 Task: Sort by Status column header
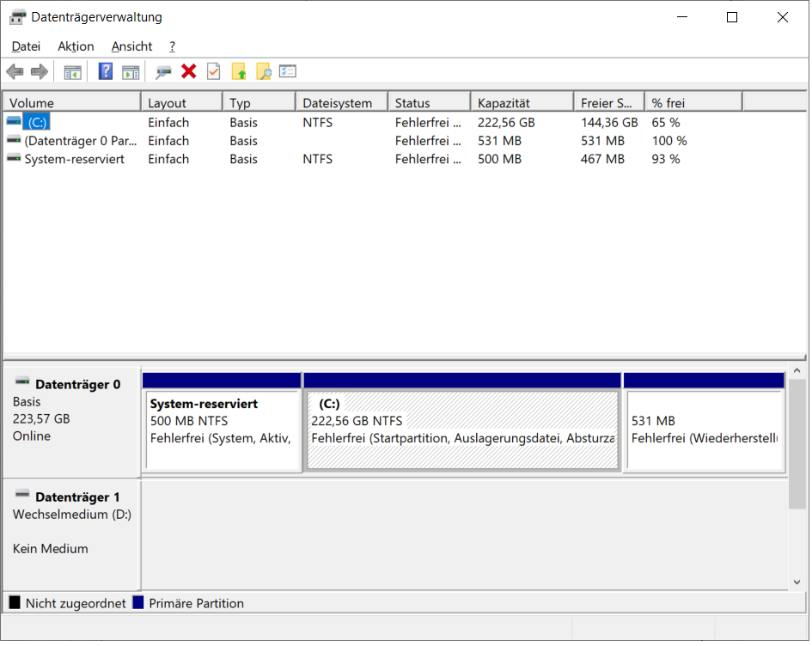point(430,102)
